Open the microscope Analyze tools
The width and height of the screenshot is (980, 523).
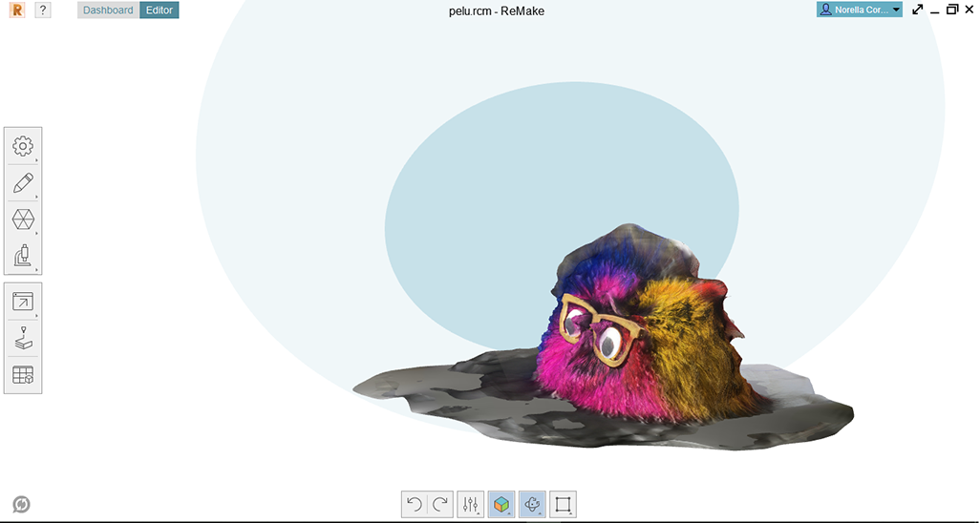pyautogui.click(x=23, y=256)
